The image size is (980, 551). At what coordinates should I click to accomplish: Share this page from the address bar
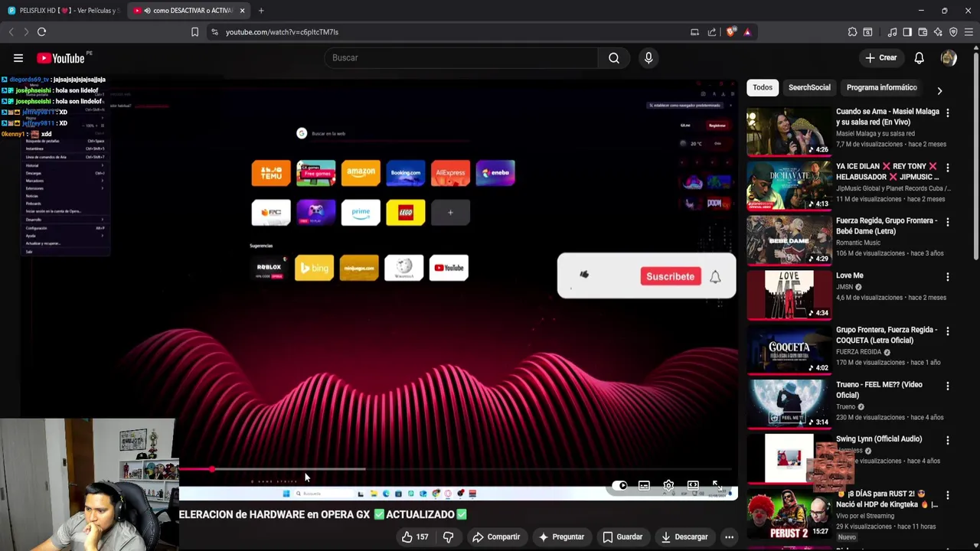(x=712, y=32)
